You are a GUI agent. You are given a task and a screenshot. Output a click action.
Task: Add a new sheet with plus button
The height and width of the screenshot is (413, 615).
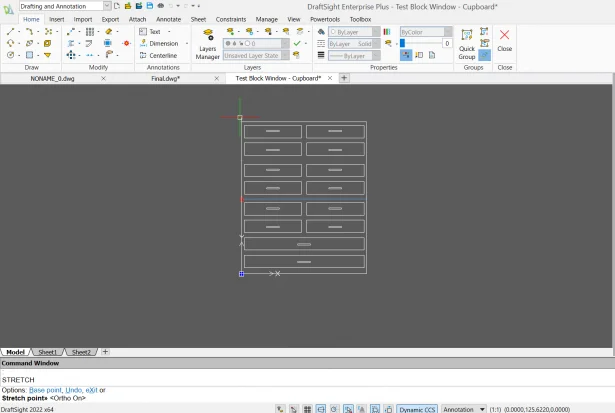(x=105, y=352)
